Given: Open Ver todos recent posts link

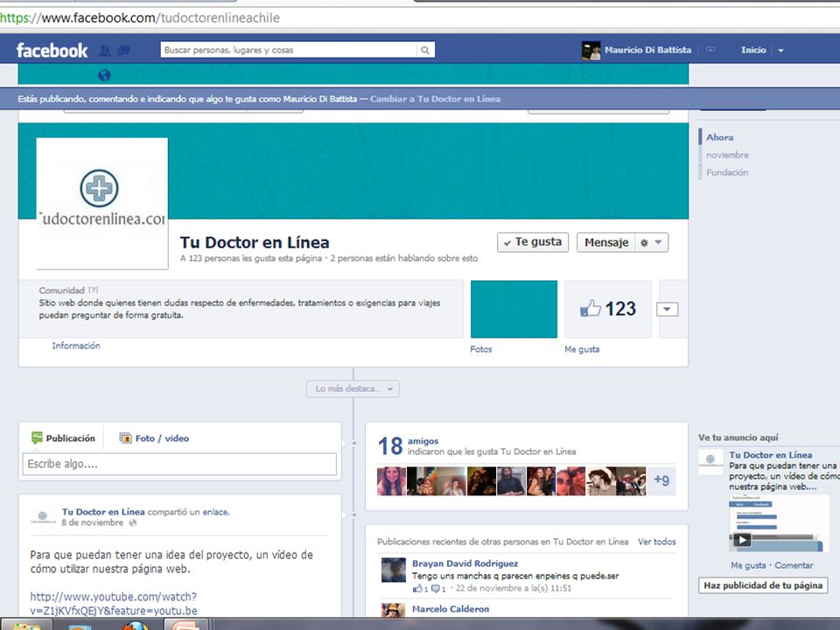Looking at the screenshot, I should [x=657, y=542].
